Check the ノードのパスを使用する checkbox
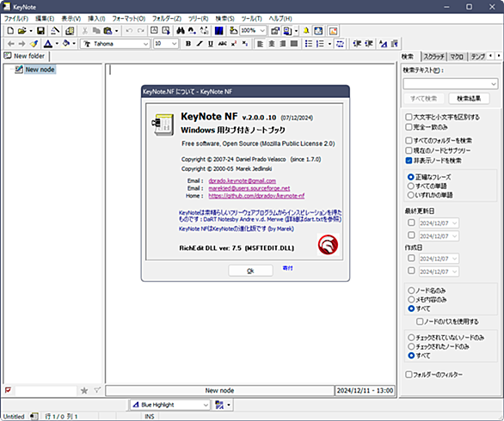Image resolution: width=504 pixels, height=421 pixels. tap(420, 321)
